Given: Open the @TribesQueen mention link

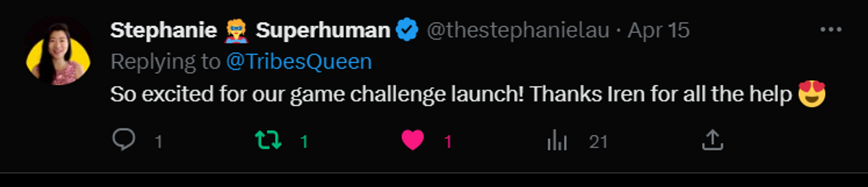Looking at the screenshot, I should 299,61.
